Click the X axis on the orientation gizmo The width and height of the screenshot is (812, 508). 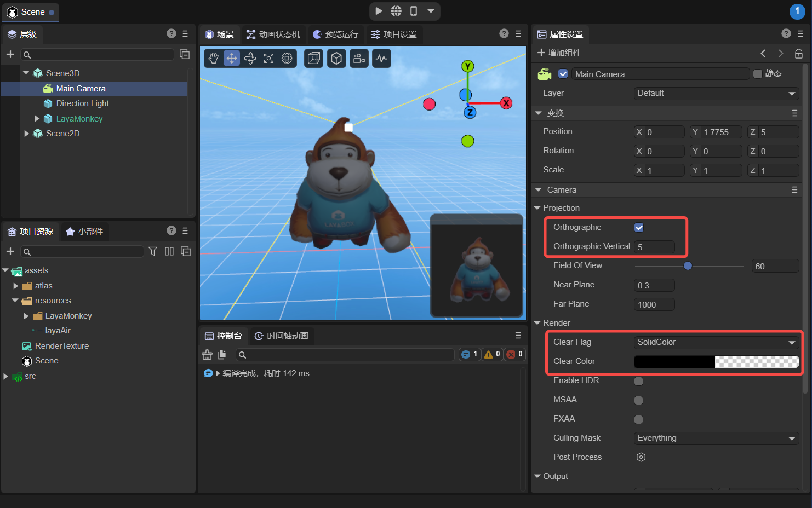506,103
